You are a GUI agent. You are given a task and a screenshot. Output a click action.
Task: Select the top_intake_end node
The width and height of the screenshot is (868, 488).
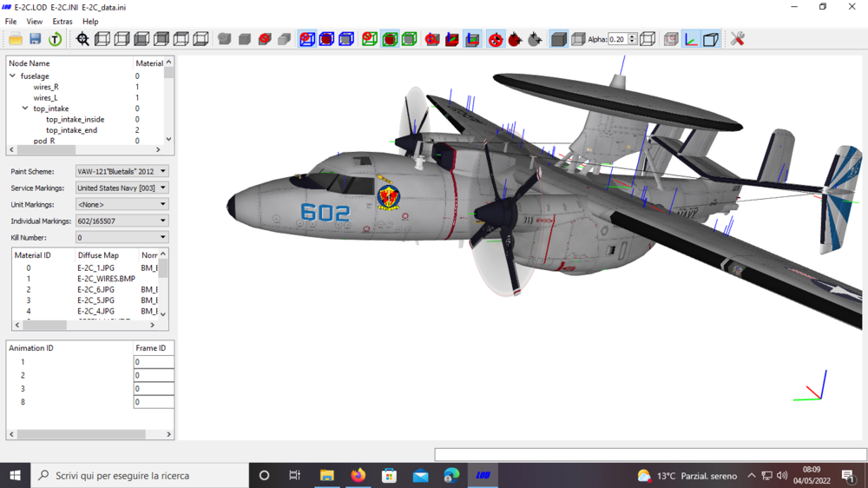click(71, 130)
